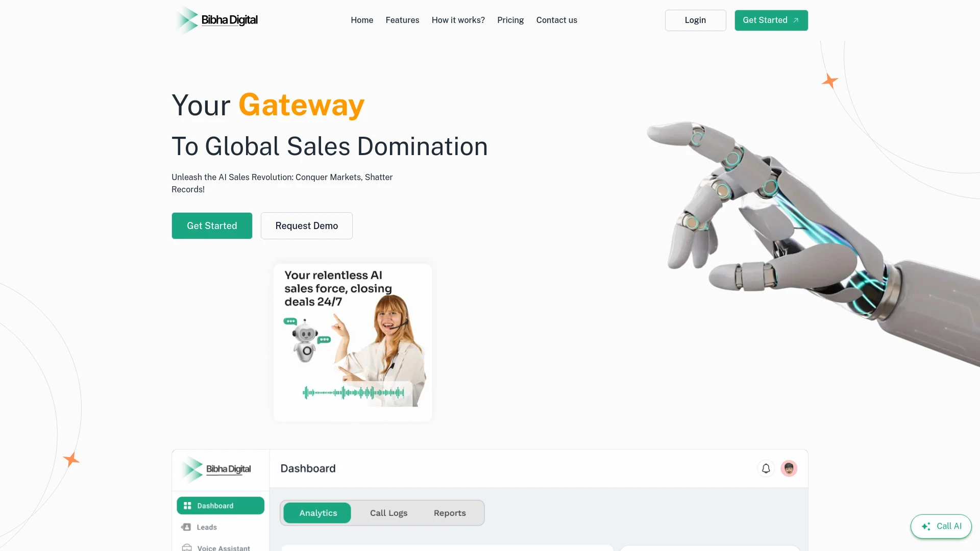Click the Voice Assistant icon in sidebar
980x551 pixels.
(x=186, y=547)
